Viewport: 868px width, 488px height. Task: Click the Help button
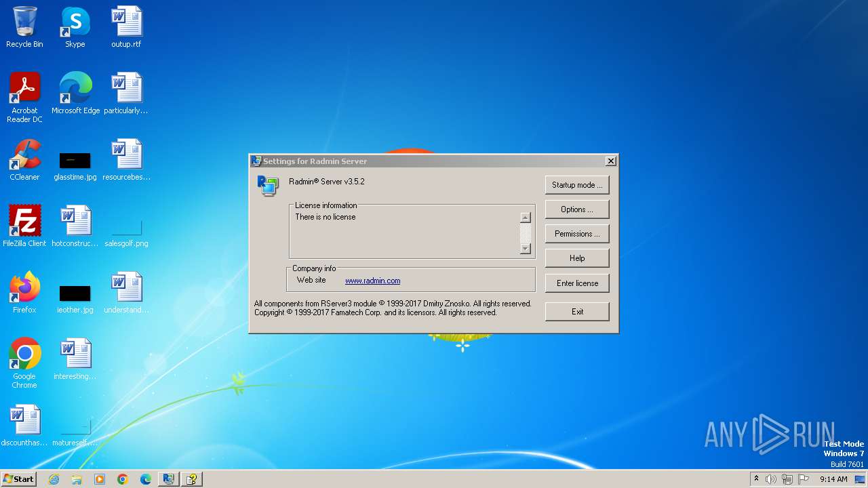click(x=577, y=258)
